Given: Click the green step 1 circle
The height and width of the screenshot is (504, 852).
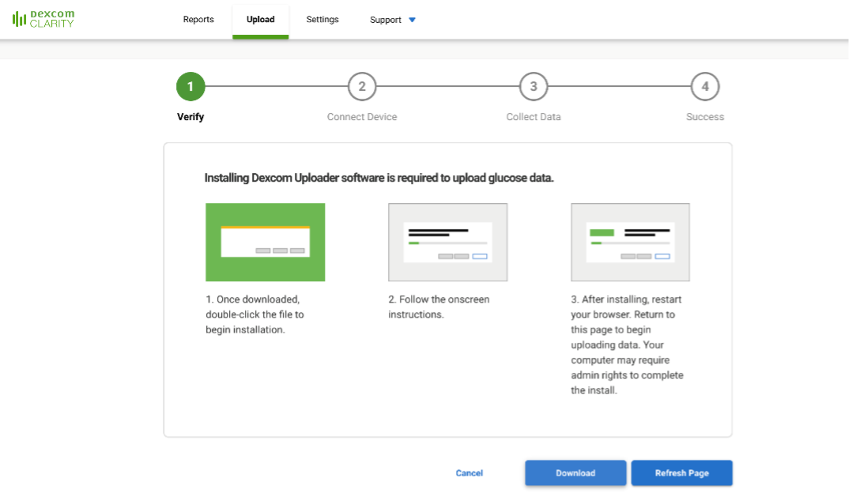Looking at the screenshot, I should click(x=190, y=87).
